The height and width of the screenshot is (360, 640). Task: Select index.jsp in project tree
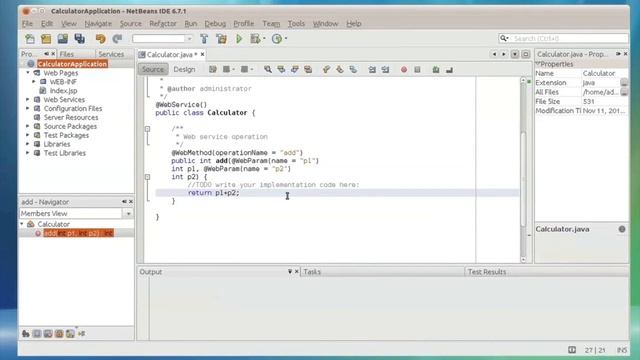pos(63,91)
